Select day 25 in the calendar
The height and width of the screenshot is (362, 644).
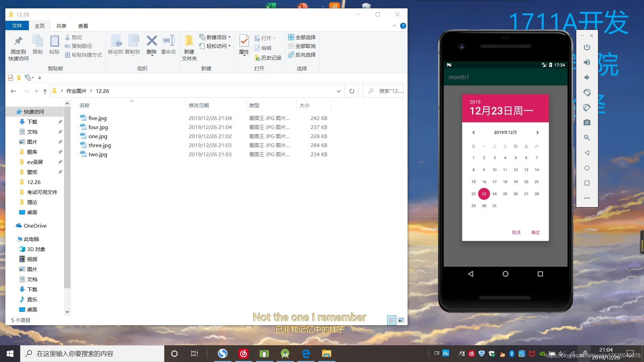(505, 194)
